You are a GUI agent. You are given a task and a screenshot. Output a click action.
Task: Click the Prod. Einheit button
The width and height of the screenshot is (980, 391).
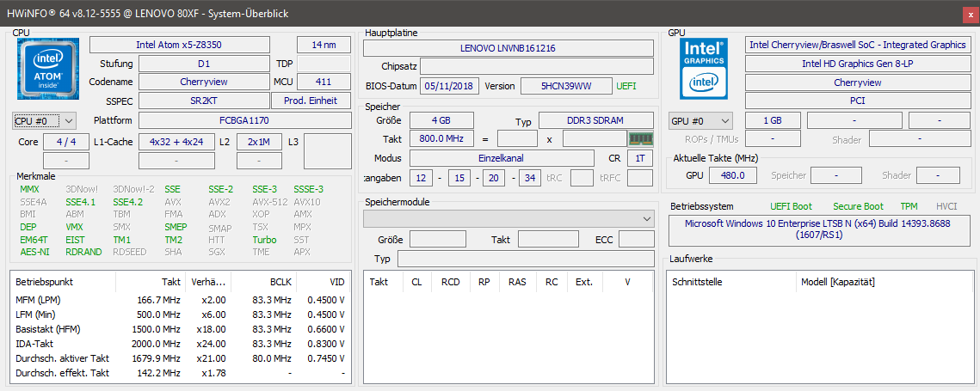pos(311,101)
